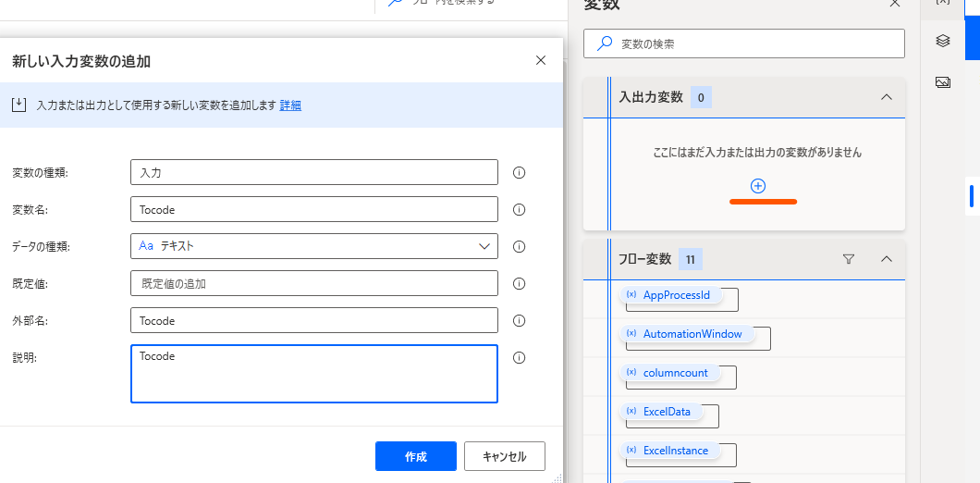
Task: Click info icon next to 外部名
Action: (x=519, y=320)
